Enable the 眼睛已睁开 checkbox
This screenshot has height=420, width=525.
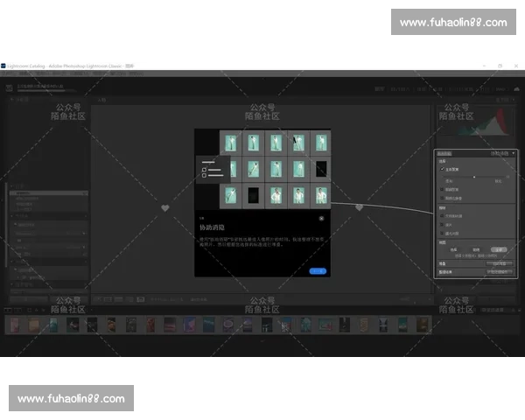coord(443,197)
